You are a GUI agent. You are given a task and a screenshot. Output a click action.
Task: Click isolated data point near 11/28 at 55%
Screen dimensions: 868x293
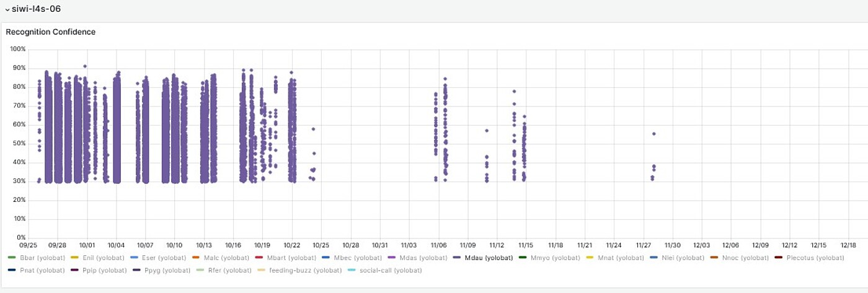[653, 134]
